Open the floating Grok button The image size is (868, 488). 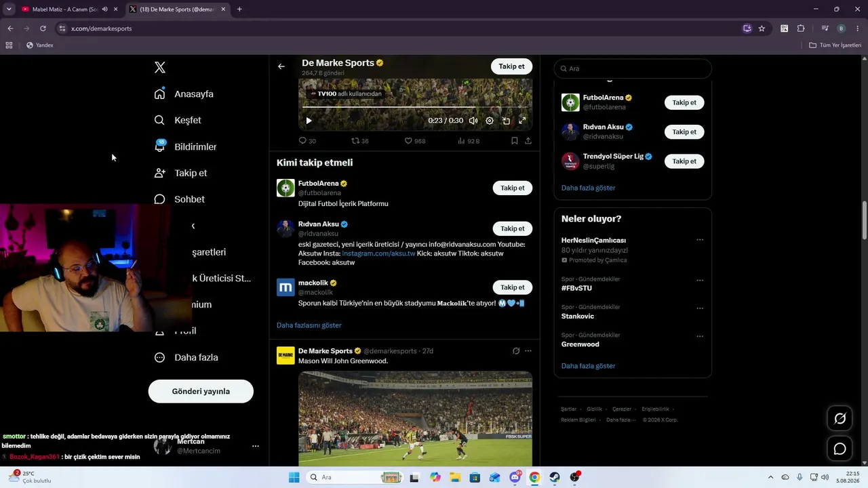coord(840,419)
